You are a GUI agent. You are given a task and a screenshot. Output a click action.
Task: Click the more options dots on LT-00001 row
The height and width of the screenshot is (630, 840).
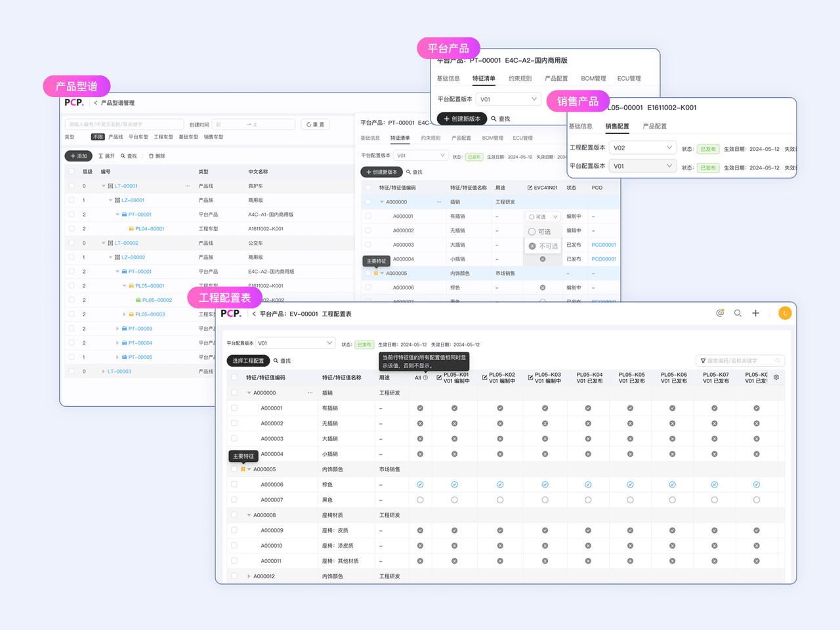tap(188, 186)
